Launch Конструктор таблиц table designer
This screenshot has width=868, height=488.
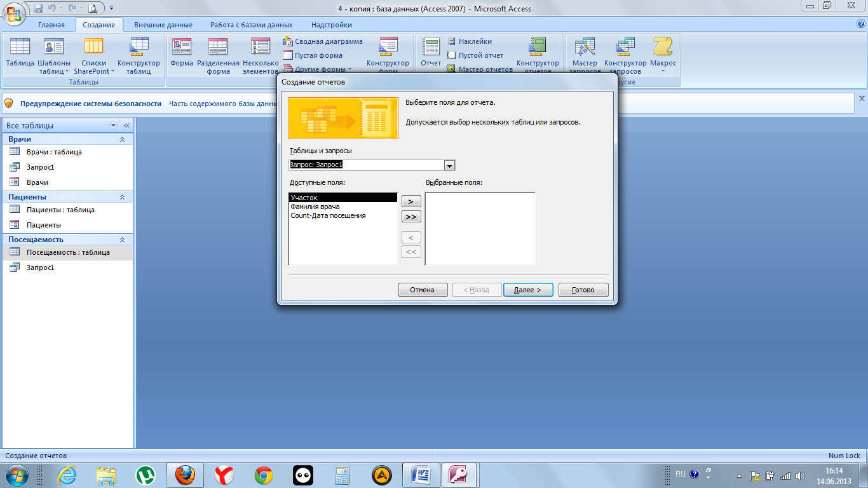coord(139,55)
